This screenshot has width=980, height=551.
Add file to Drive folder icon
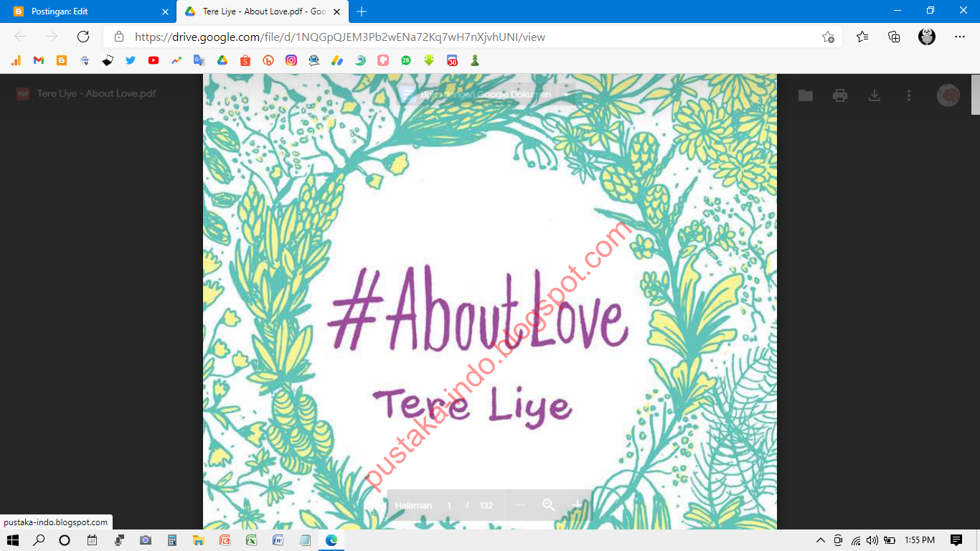point(806,95)
